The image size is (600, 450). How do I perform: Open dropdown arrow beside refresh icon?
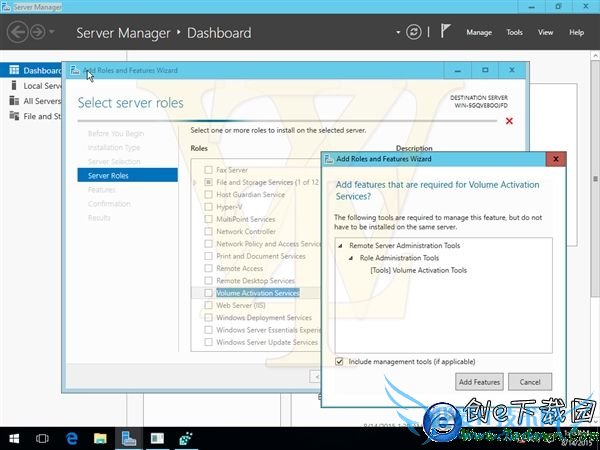point(398,33)
